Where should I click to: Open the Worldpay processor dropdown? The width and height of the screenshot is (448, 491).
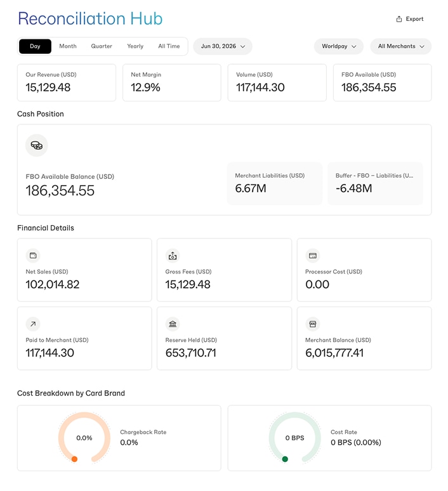point(339,46)
